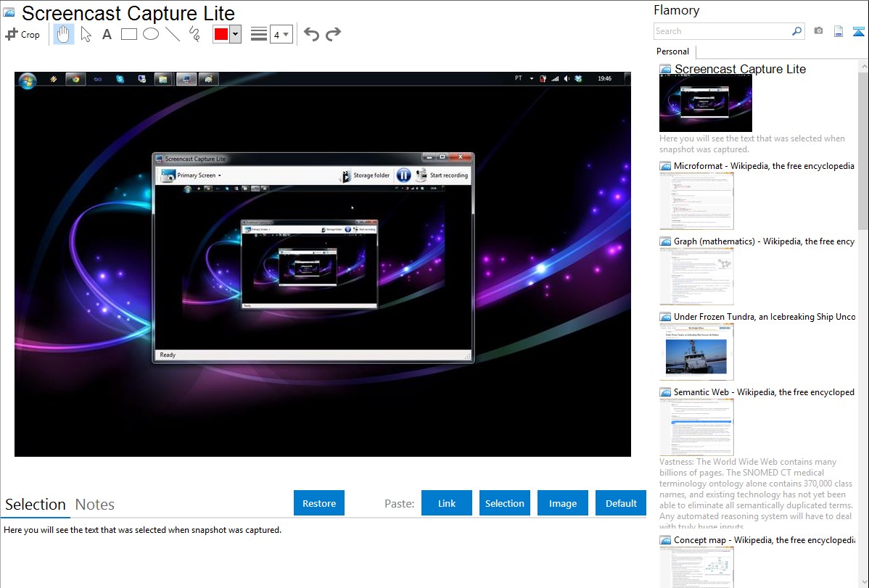Viewport: 869px width, 588px height.
Task: Click the Restore button
Action: point(319,503)
